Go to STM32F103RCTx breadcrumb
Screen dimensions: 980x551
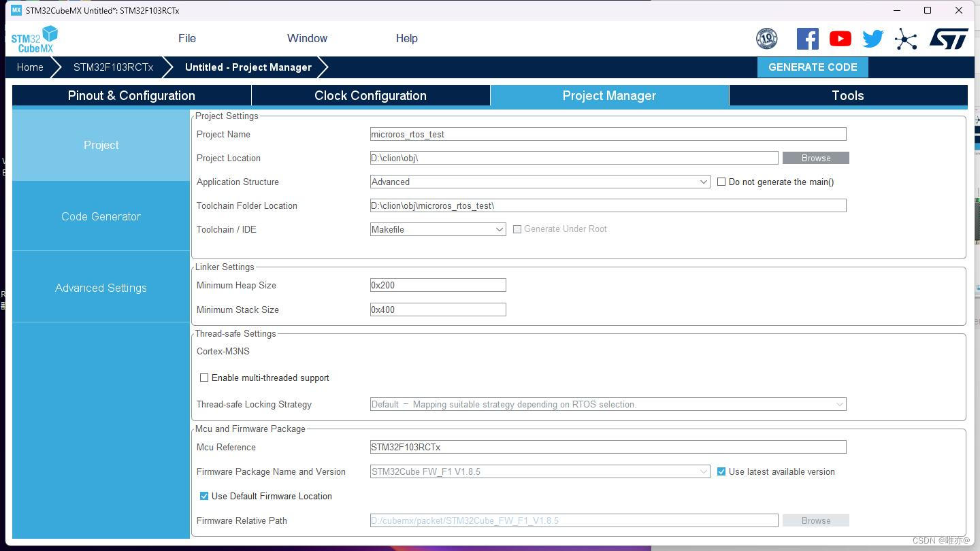[x=113, y=67]
